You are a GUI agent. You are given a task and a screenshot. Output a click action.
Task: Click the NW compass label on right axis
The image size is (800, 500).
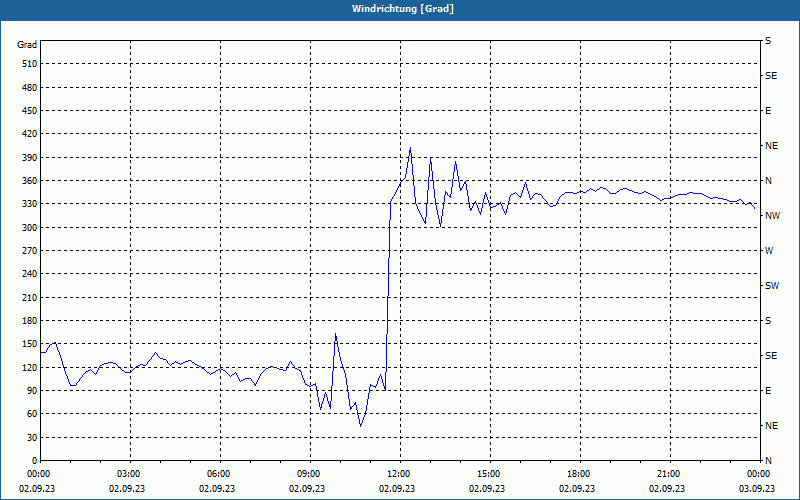[x=772, y=216]
